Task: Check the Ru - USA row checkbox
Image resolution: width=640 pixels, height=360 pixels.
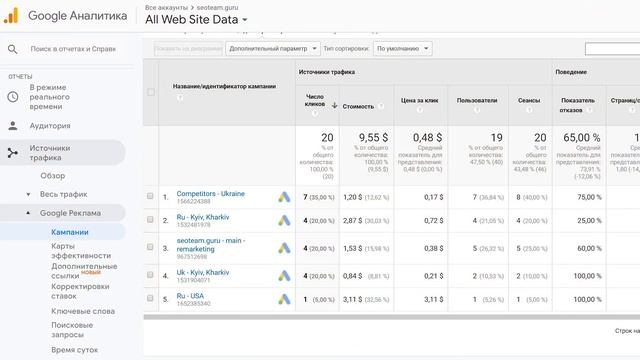Action: pyautogui.click(x=150, y=298)
